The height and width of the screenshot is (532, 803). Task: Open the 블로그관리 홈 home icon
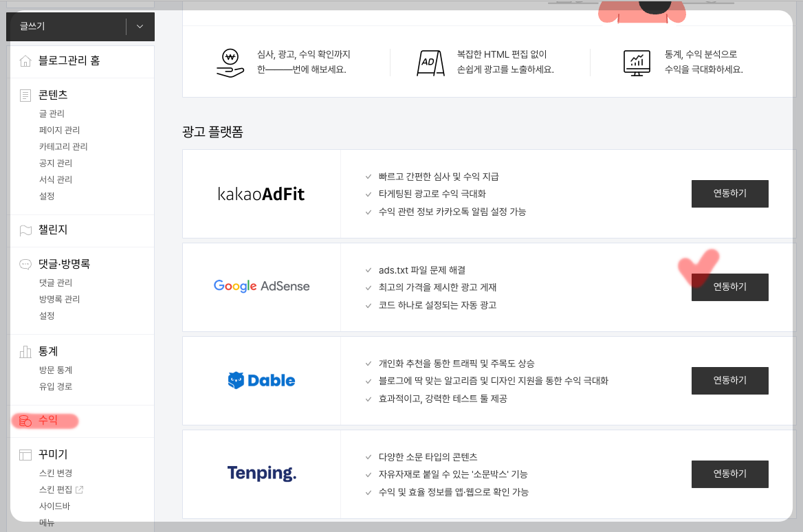(x=24, y=60)
